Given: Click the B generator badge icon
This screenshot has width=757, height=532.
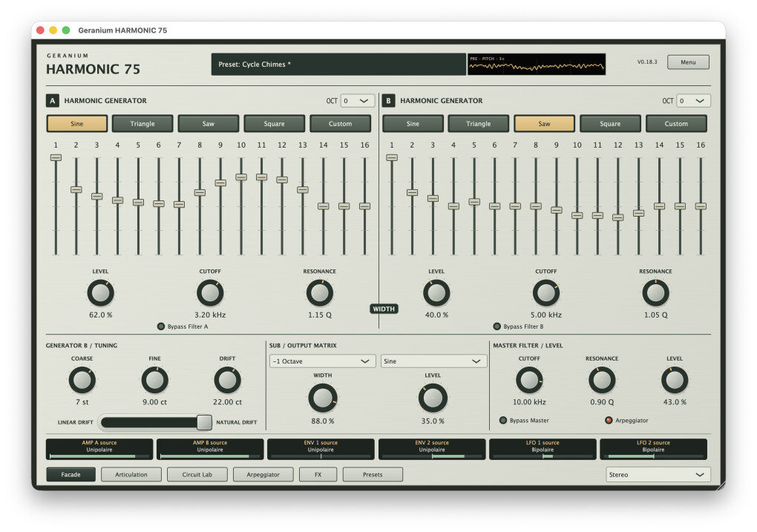Looking at the screenshot, I should 388,100.
